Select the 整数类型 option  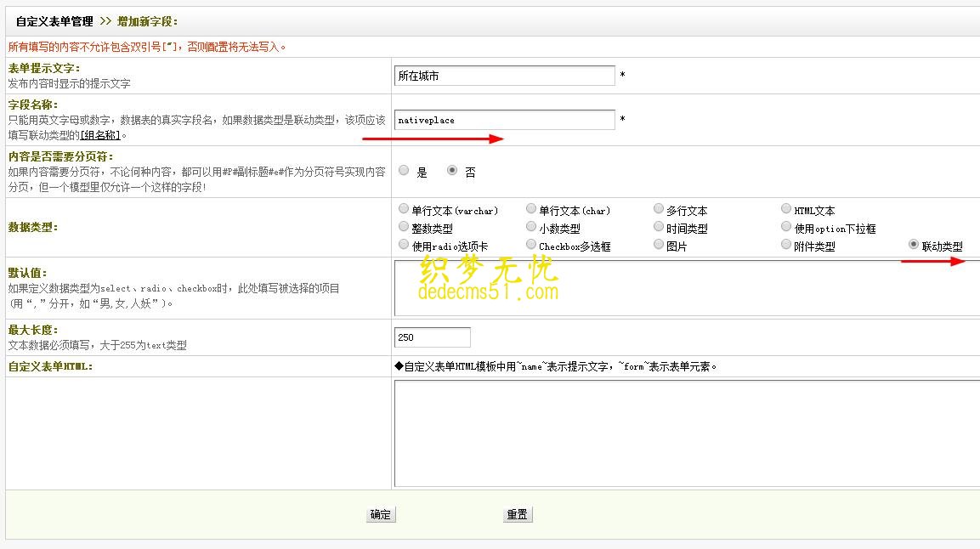coord(404,226)
